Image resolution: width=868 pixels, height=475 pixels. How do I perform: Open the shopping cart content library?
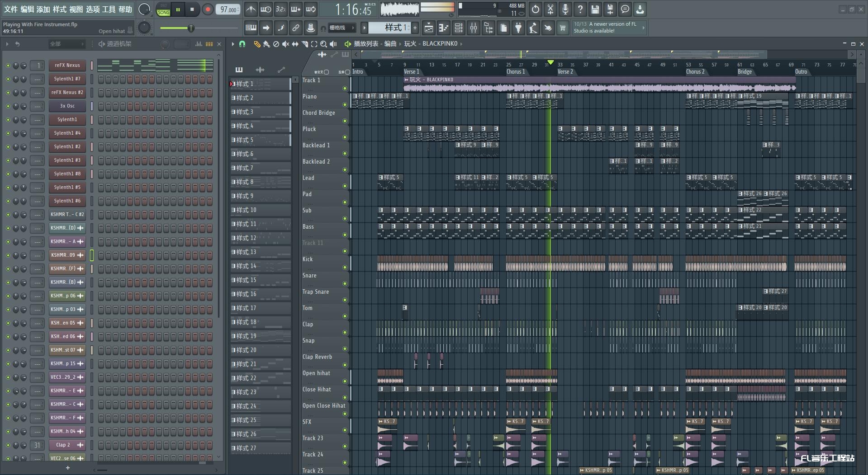(563, 28)
